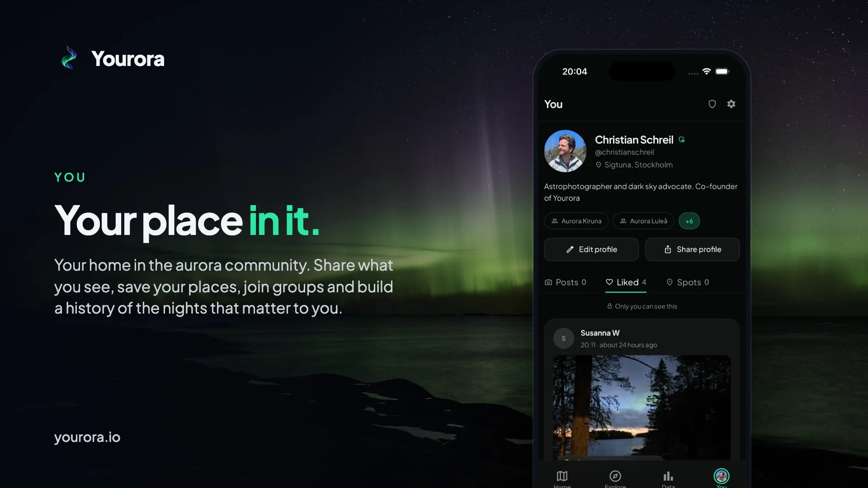The width and height of the screenshot is (868, 488).
Task: Tap the Wi-Fi status icon
Action: [707, 71]
